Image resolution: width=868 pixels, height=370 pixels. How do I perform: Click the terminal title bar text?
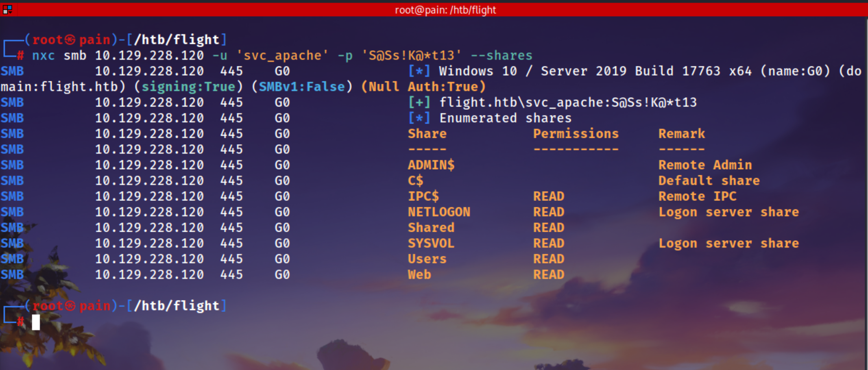click(x=445, y=10)
